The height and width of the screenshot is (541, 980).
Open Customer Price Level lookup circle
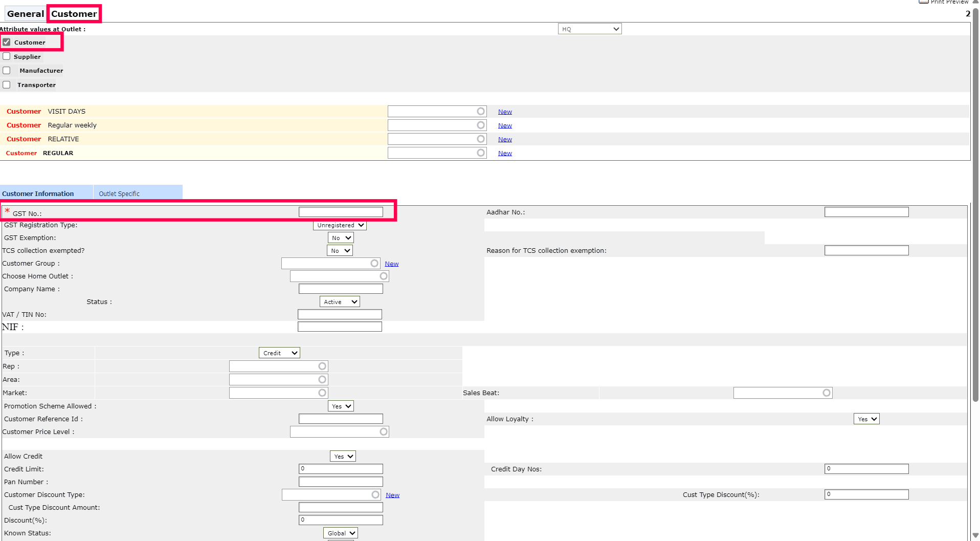click(x=384, y=431)
